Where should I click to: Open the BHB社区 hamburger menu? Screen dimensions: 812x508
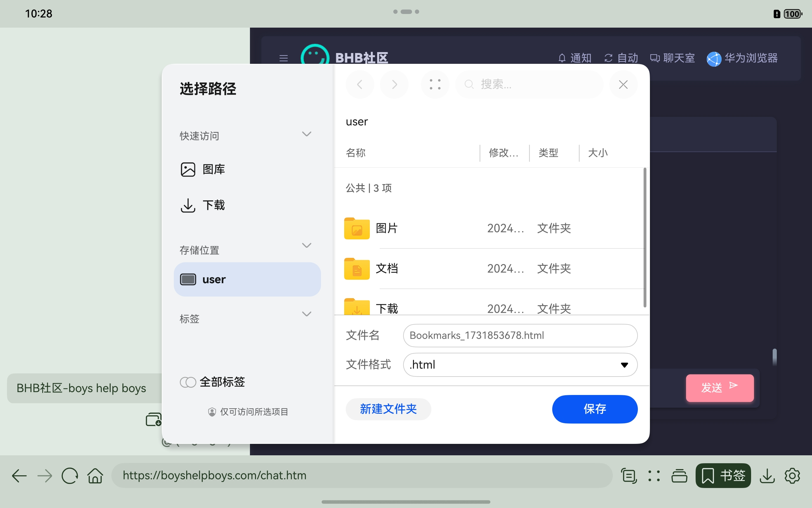coord(284,58)
